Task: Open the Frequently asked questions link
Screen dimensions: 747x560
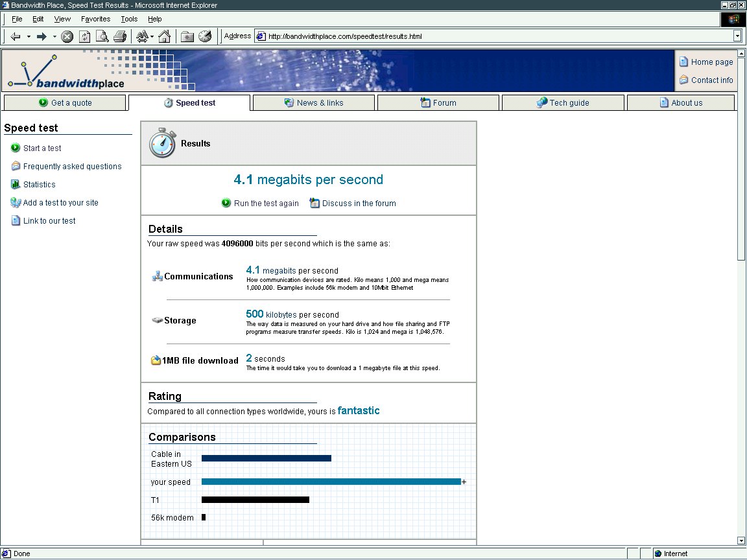Action: pyautogui.click(x=72, y=167)
